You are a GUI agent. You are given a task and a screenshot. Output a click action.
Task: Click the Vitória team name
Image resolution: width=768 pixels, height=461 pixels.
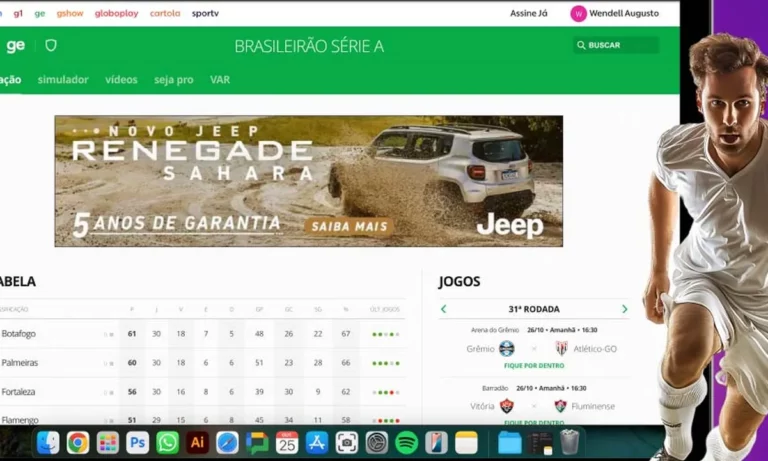[482, 406]
